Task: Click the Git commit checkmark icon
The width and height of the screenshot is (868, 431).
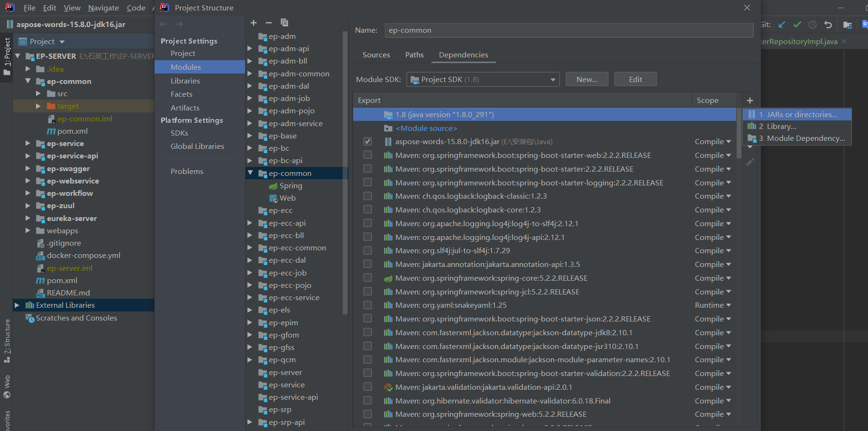Action: [x=797, y=25]
